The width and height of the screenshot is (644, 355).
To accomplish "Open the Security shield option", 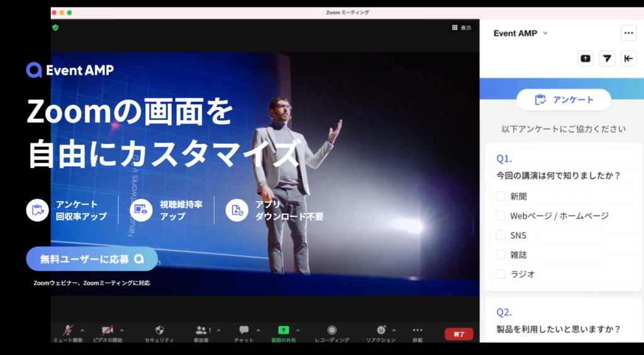I will click(x=160, y=330).
